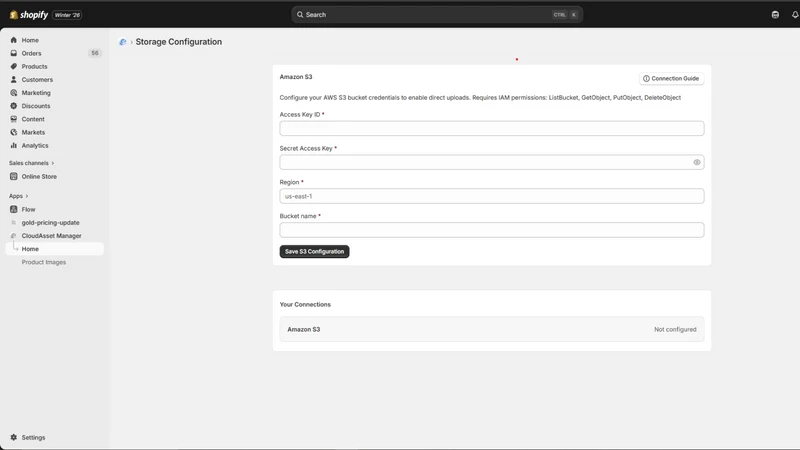The width and height of the screenshot is (800, 450).
Task: Open Content in sidebar
Action: tap(33, 119)
